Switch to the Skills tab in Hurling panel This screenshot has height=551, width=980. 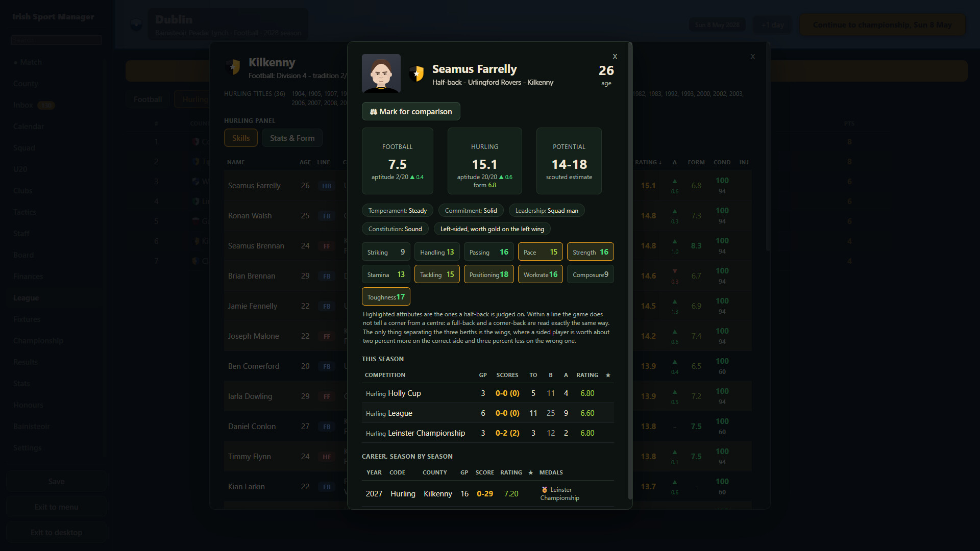click(241, 138)
